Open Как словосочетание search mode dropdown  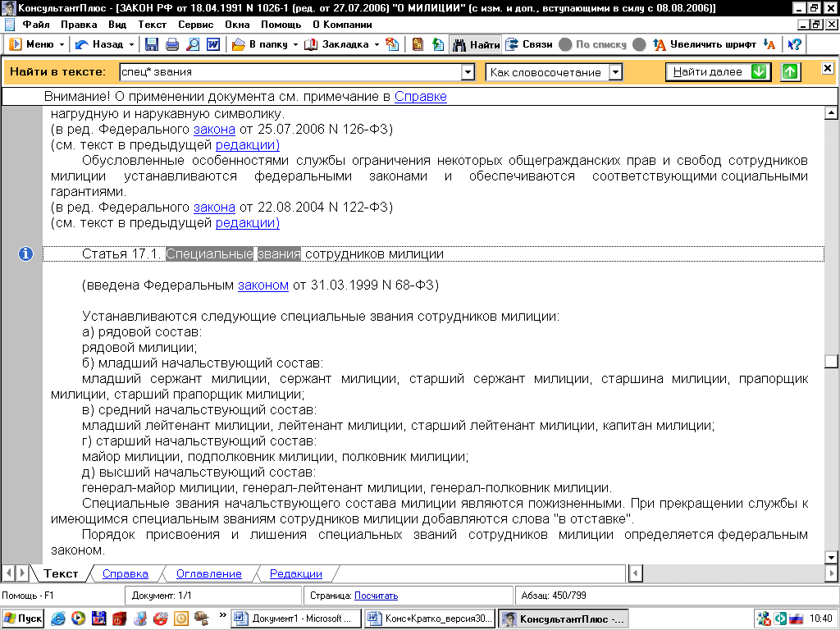point(616,72)
